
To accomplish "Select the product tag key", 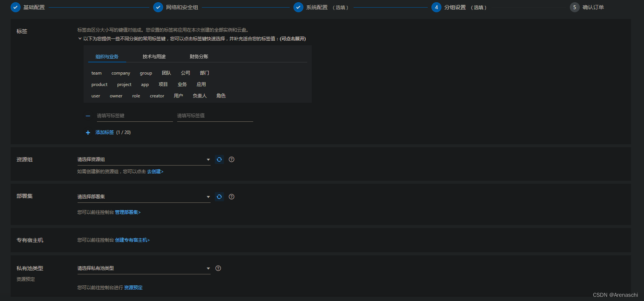I will [100, 84].
